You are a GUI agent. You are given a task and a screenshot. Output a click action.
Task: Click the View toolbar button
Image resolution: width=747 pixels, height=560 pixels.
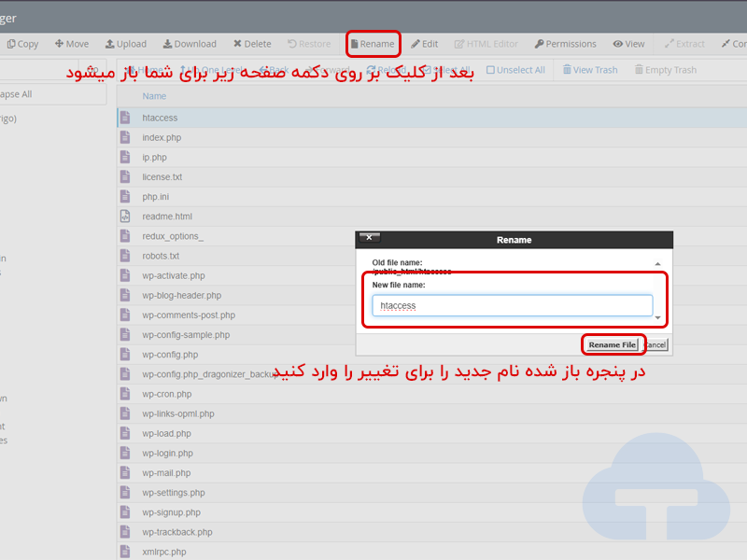click(628, 44)
